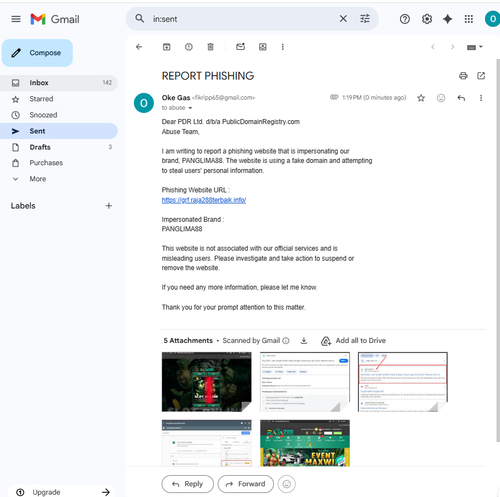Click the Compose button
Image resolution: width=500 pixels, height=497 pixels.
click(x=37, y=53)
